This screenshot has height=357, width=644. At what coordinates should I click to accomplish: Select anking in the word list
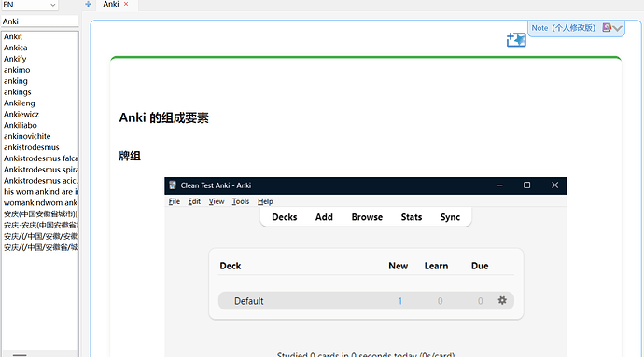(16, 81)
